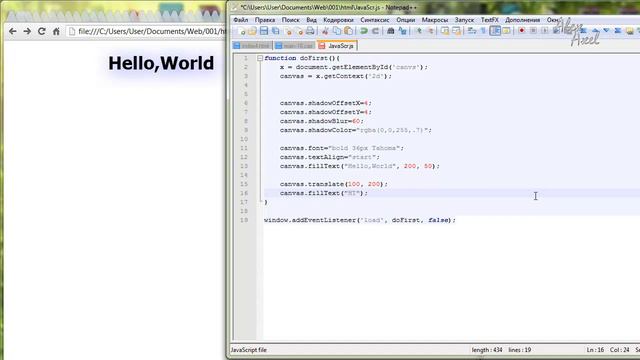Reload the browser page
This screenshot has width=640, height=360.
[x=41, y=31]
